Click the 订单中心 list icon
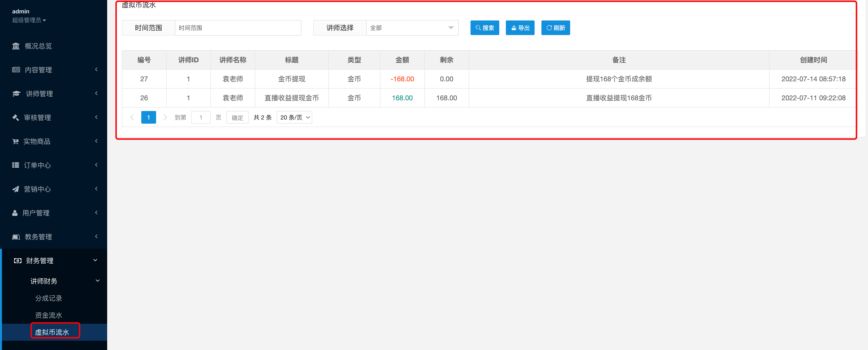This screenshot has width=868, height=350. click(x=16, y=165)
